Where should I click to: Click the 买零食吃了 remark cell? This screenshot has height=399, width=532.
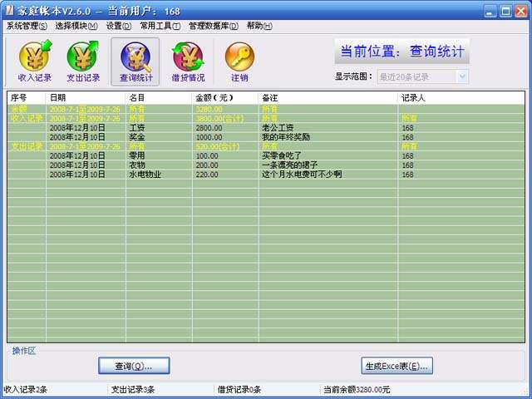(282, 155)
